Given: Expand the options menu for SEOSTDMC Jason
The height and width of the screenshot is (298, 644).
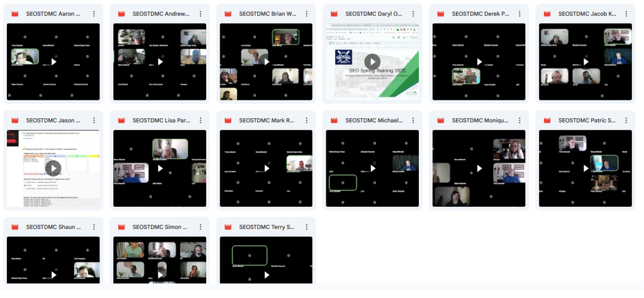Looking at the screenshot, I should click(x=94, y=121).
